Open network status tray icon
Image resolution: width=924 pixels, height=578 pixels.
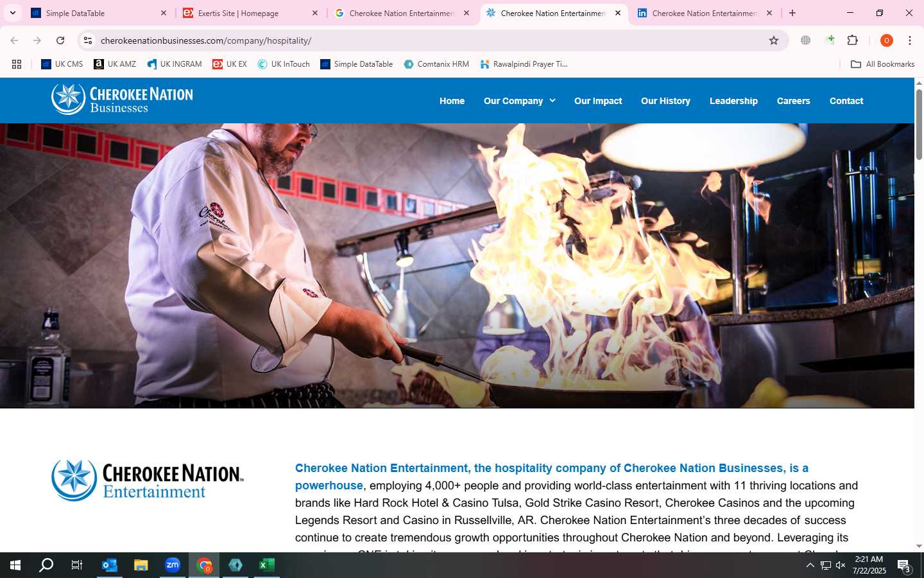pos(826,565)
